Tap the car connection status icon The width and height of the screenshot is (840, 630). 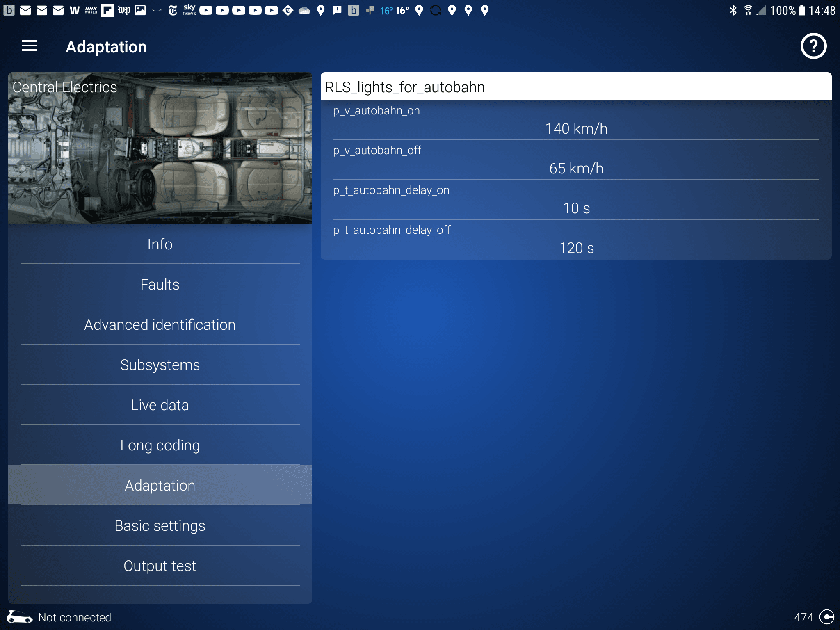[x=19, y=617]
